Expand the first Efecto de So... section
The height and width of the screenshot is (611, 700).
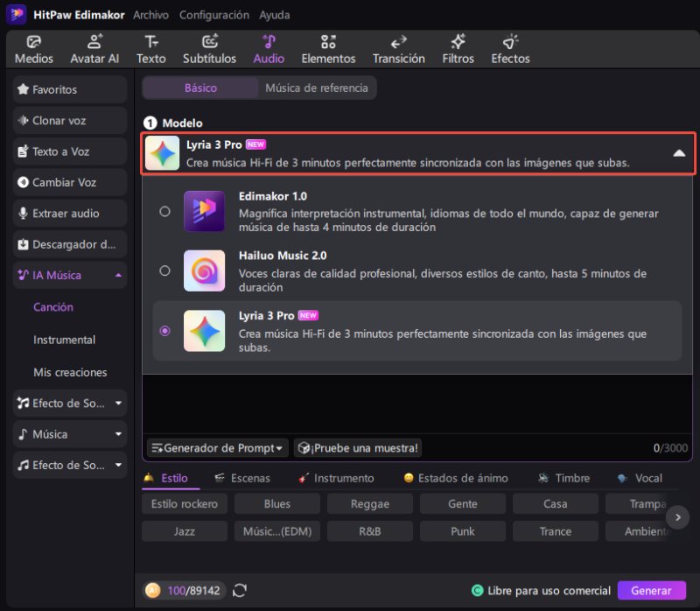pos(118,403)
